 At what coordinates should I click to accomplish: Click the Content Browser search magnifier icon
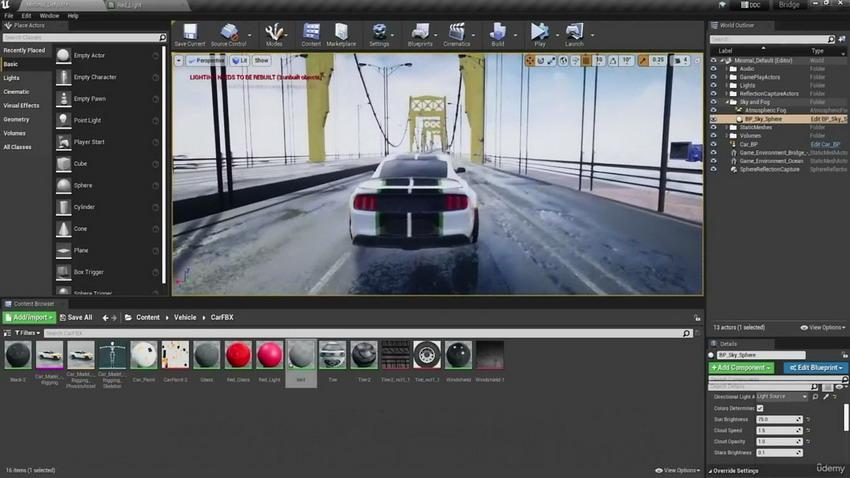pos(686,333)
